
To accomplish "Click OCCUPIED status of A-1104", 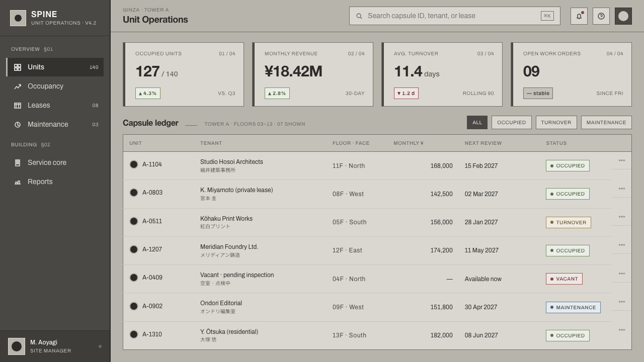I will point(568,166).
